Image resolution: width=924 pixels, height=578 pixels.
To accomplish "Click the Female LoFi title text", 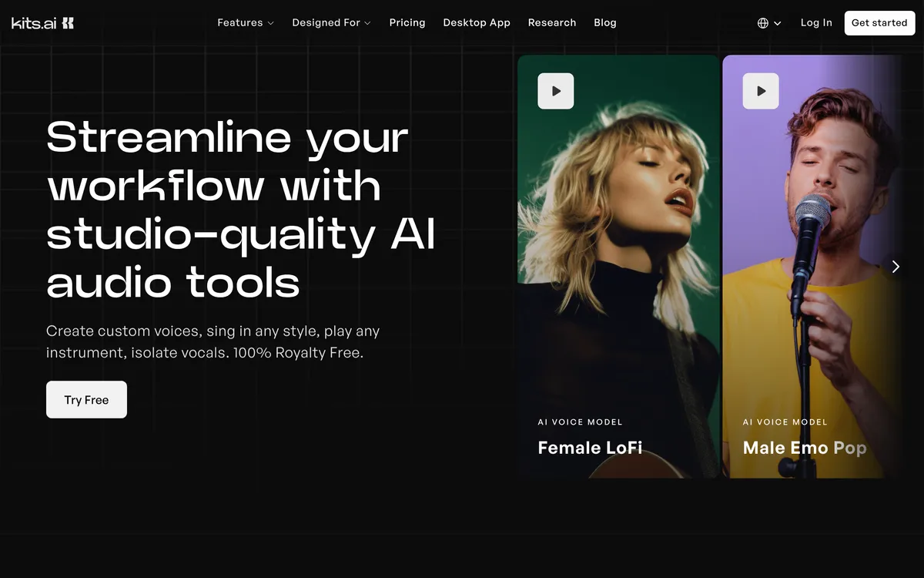I will (590, 448).
